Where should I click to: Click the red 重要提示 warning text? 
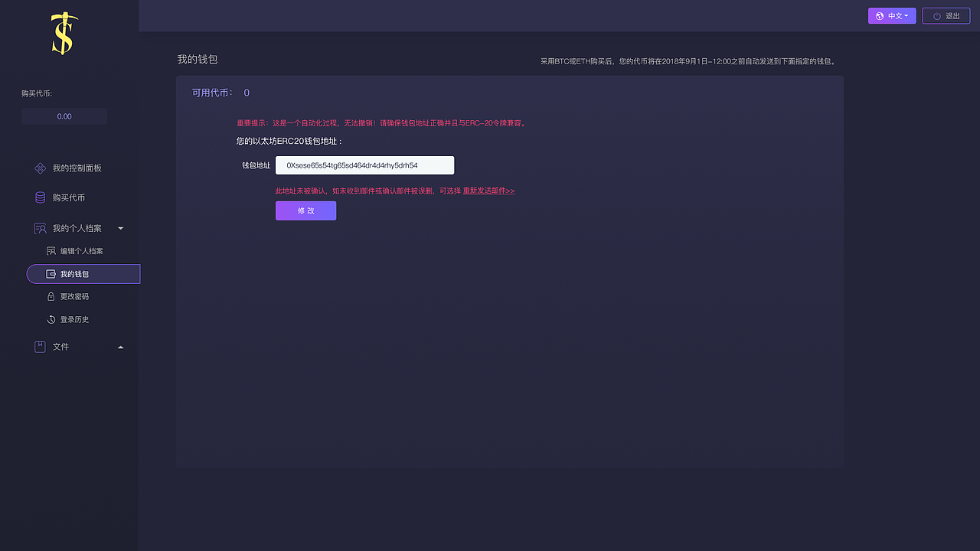coord(381,122)
